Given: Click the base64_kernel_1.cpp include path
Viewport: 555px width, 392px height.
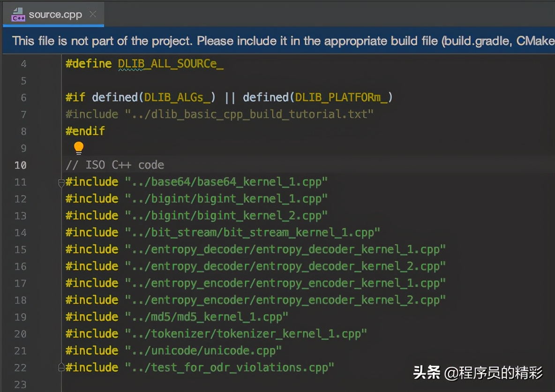Looking at the screenshot, I should (226, 182).
